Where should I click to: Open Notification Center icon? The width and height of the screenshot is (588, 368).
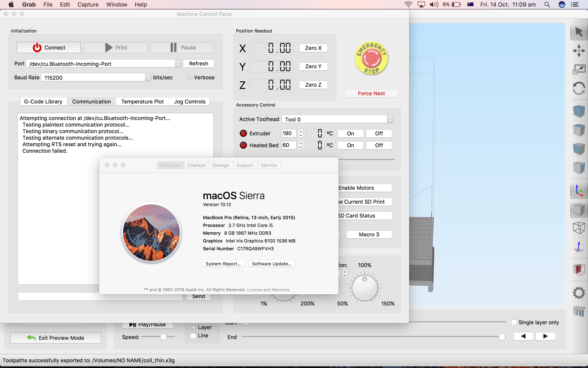(x=575, y=4)
